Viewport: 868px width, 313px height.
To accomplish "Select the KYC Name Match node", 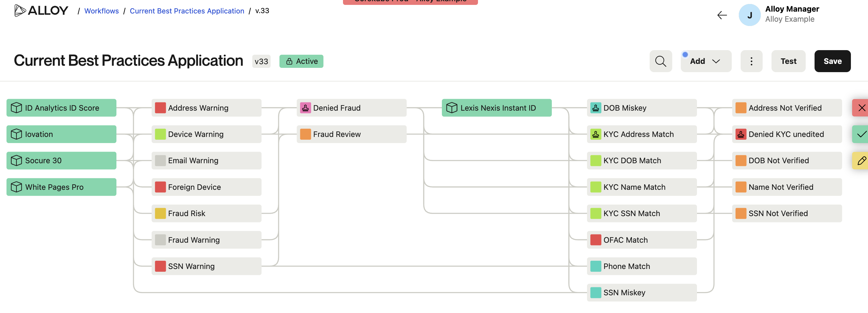I will click(641, 187).
